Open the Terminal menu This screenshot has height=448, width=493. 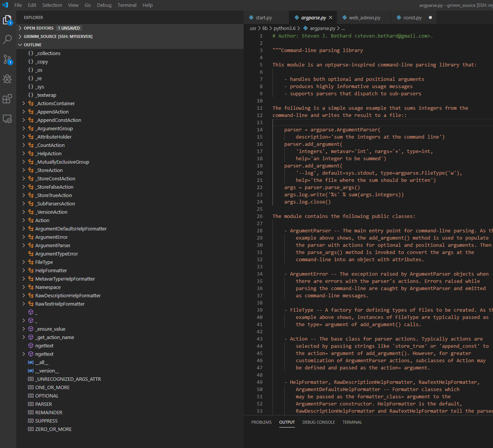coord(127,5)
